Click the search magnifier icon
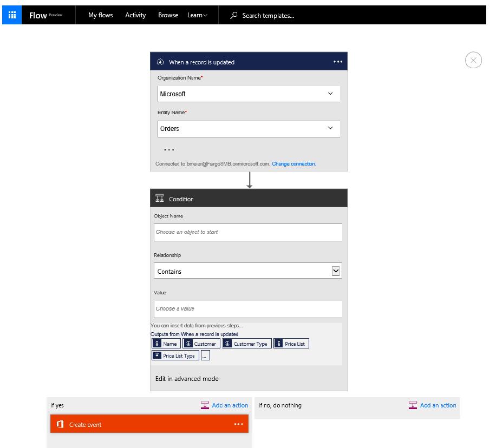Screen dimensions: 496x448 point(234,15)
